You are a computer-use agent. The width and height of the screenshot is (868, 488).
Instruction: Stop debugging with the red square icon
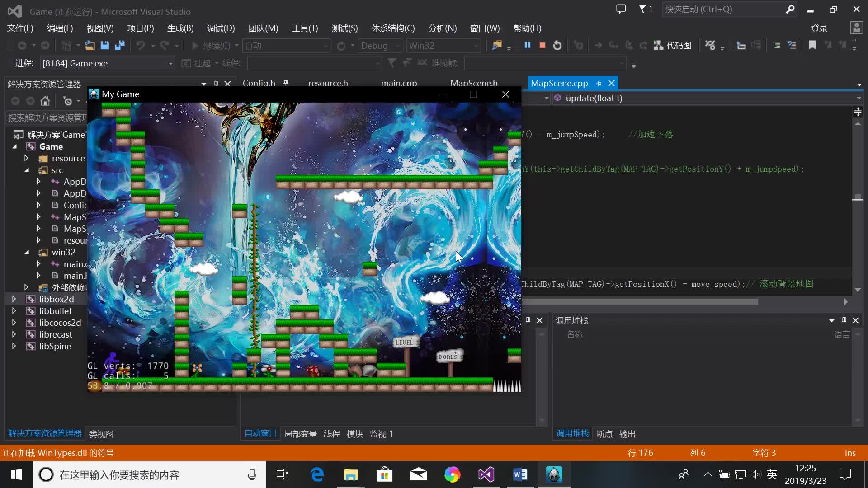click(542, 45)
